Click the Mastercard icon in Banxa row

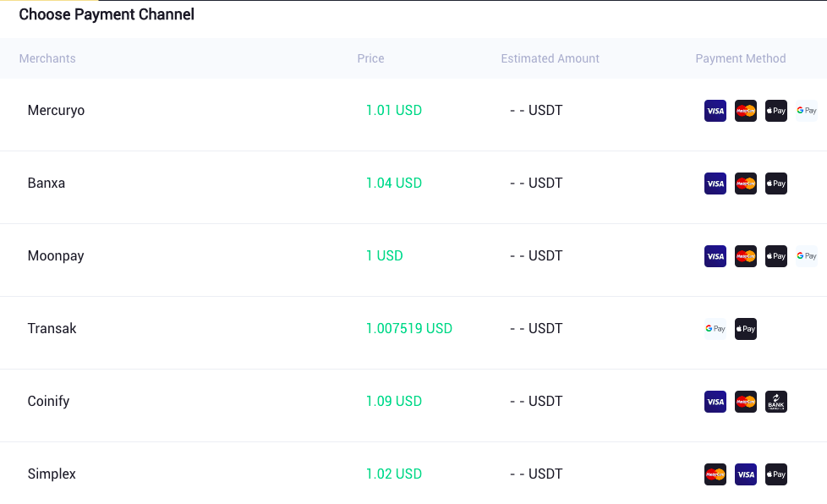pyautogui.click(x=745, y=184)
